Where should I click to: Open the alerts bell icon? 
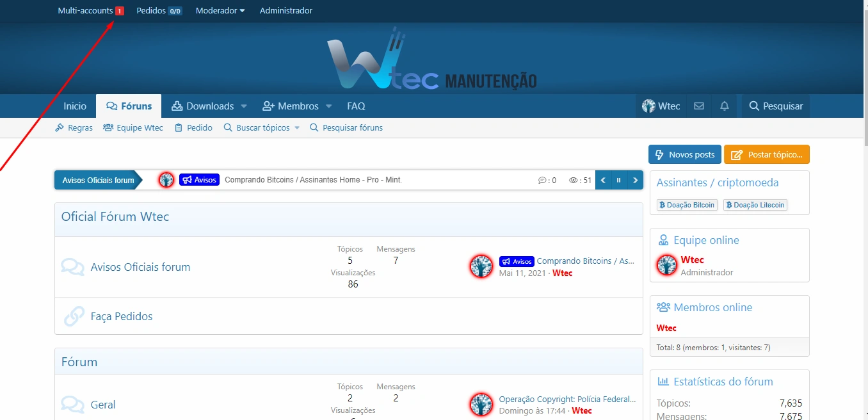725,106
